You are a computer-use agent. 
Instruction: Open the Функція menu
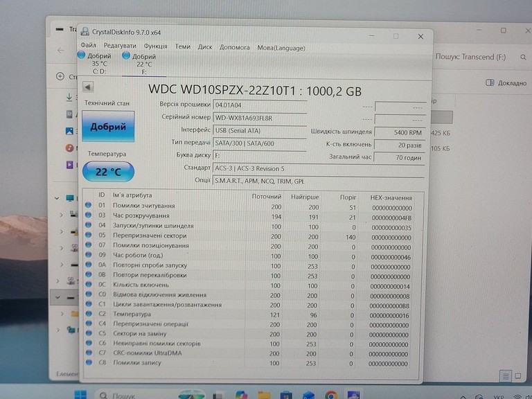(155, 46)
